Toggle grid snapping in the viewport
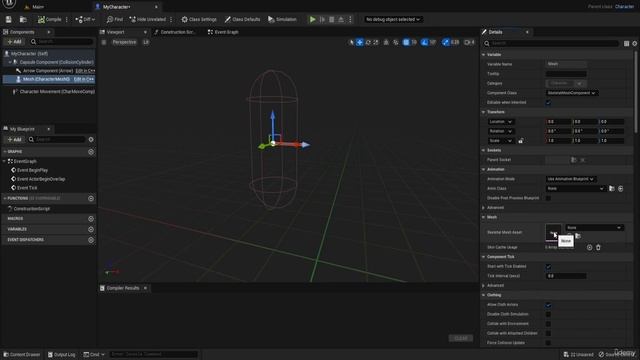 pos(406,42)
